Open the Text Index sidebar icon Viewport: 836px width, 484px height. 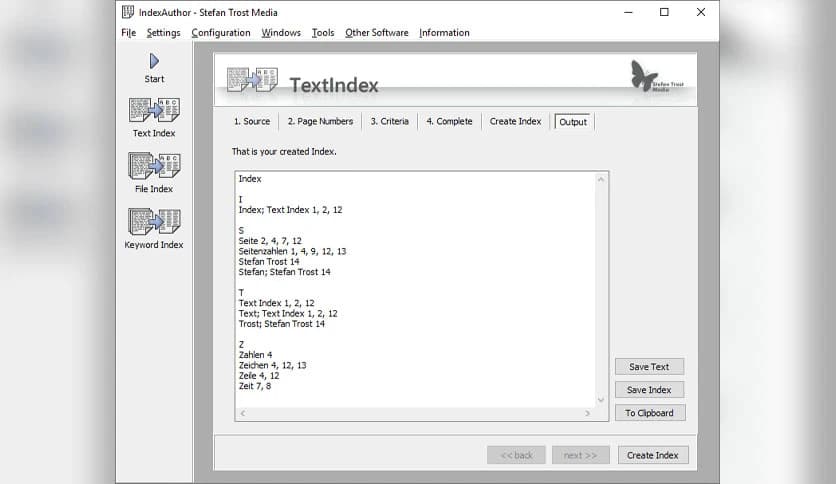(x=154, y=110)
